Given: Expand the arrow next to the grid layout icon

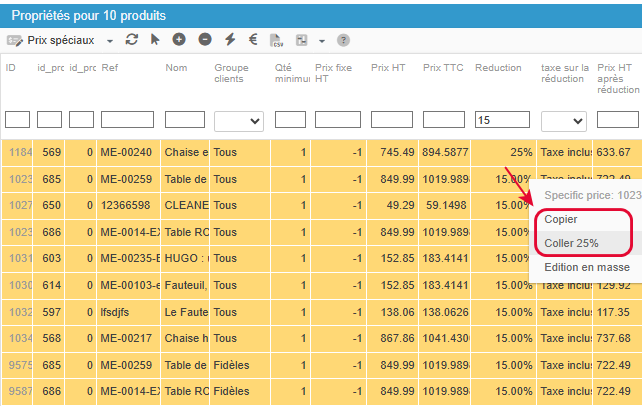Looking at the screenshot, I should coord(322,41).
